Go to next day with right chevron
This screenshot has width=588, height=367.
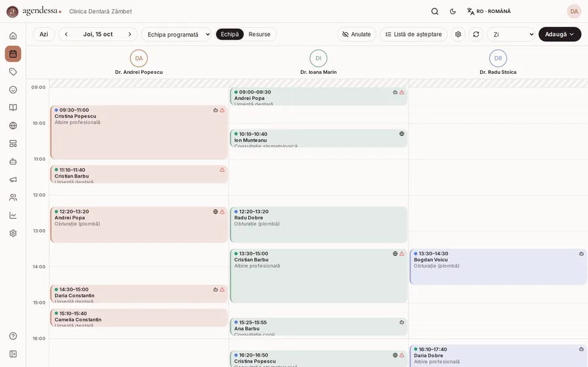(x=130, y=34)
